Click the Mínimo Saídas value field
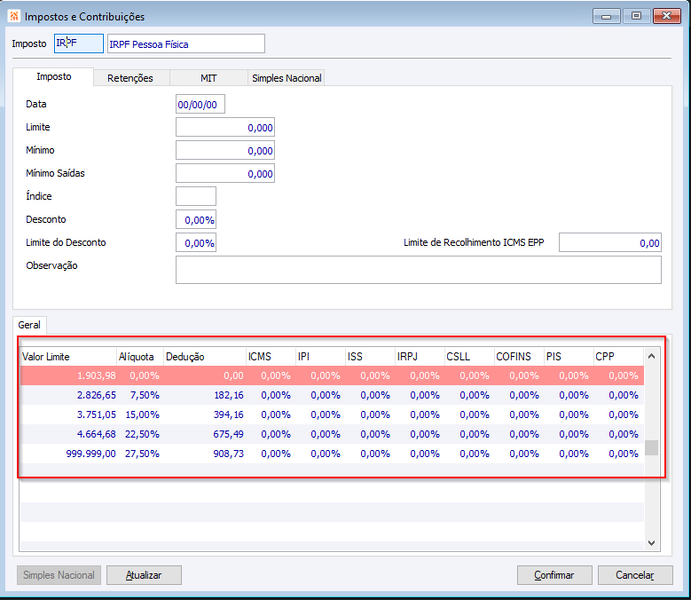 [x=225, y=173]
